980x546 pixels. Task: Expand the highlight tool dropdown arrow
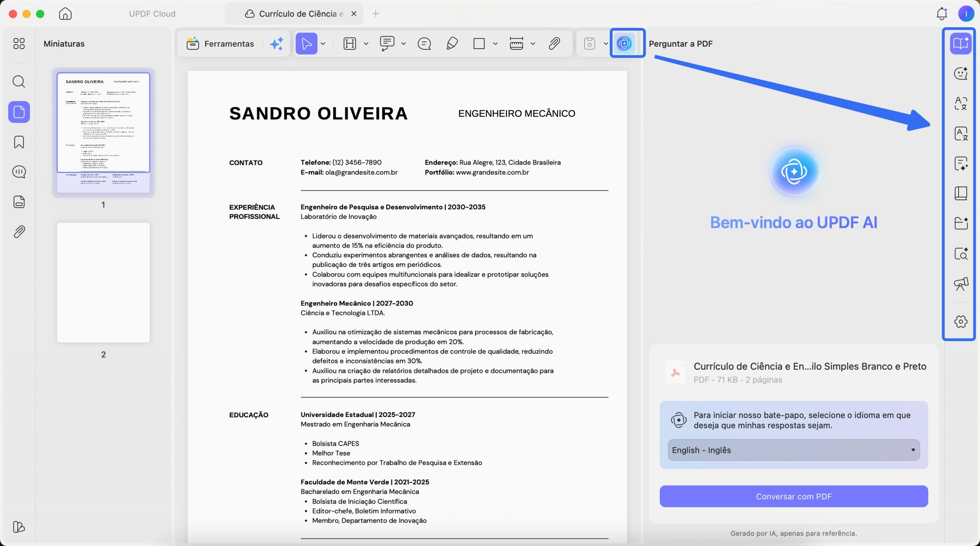pos(366,44)
